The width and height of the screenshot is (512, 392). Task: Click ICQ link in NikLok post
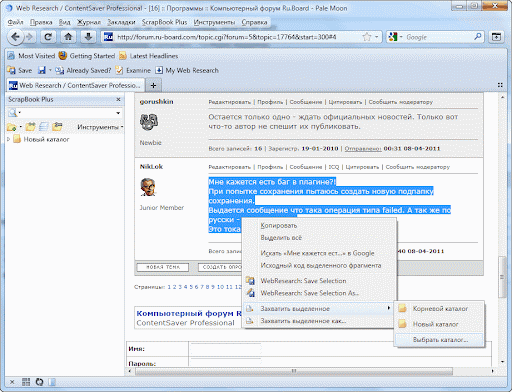pos(334,167)
